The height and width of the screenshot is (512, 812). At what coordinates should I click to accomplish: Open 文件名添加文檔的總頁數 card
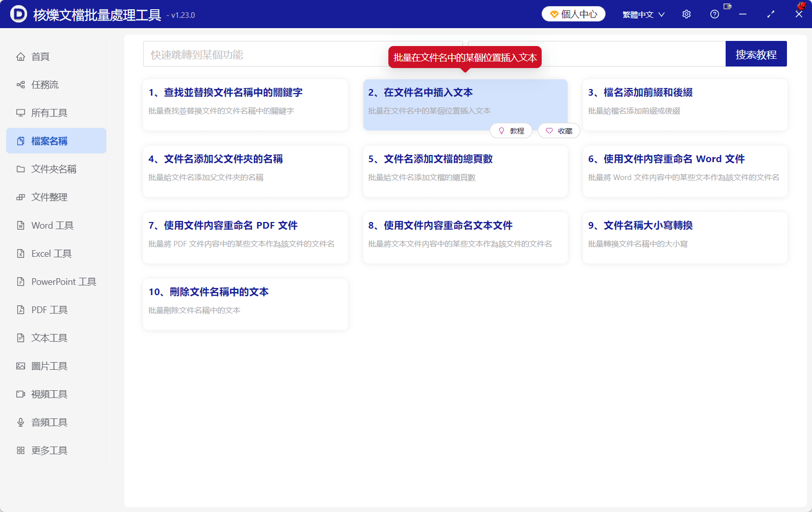(466, 171)
